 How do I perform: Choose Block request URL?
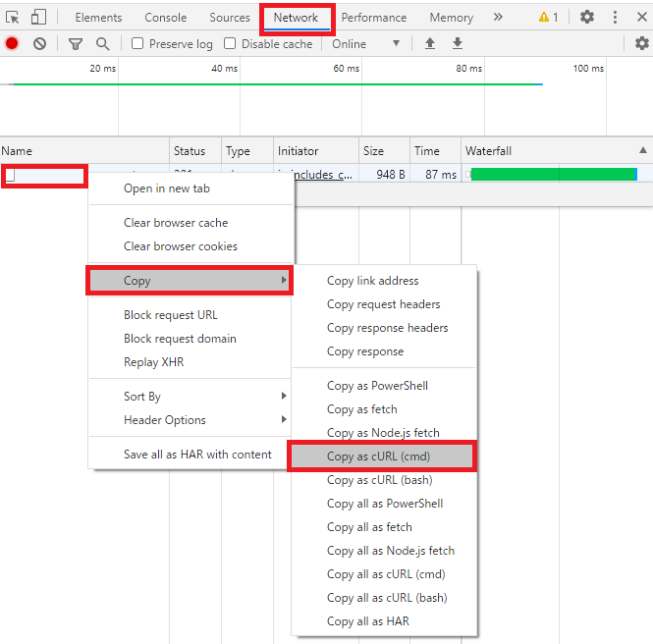point(190,315)
